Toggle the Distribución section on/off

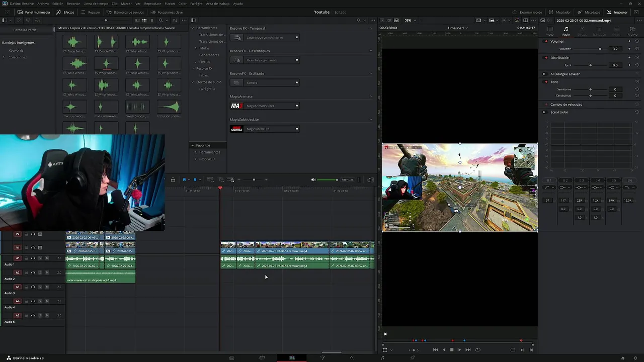(546, 58)
